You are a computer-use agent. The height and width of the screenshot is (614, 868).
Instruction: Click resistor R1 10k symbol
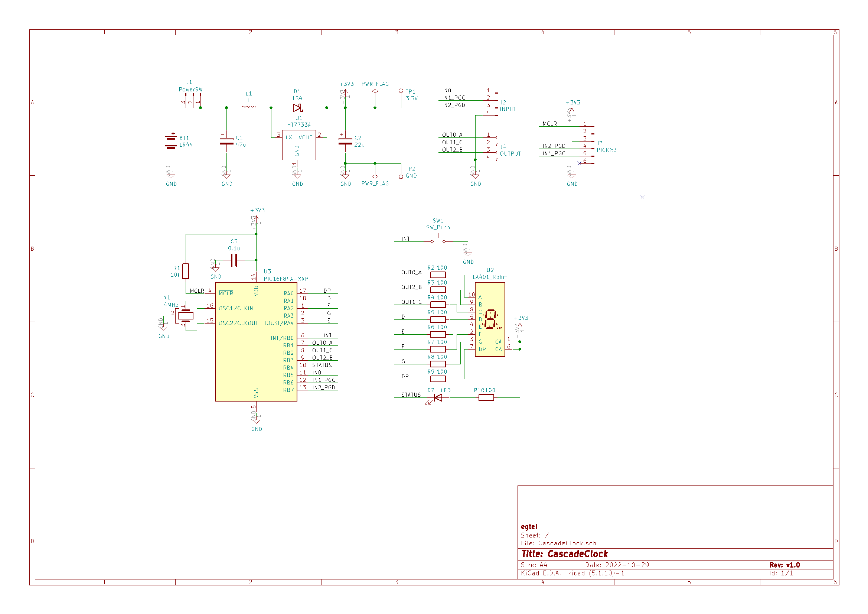(x=186, y=271)
